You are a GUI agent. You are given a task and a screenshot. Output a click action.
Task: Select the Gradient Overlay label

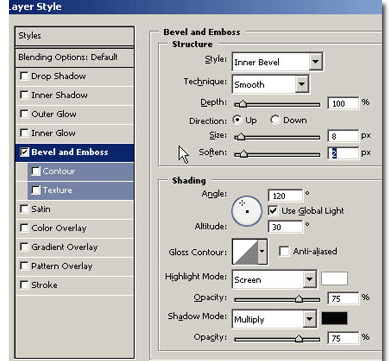pos(65,247)
